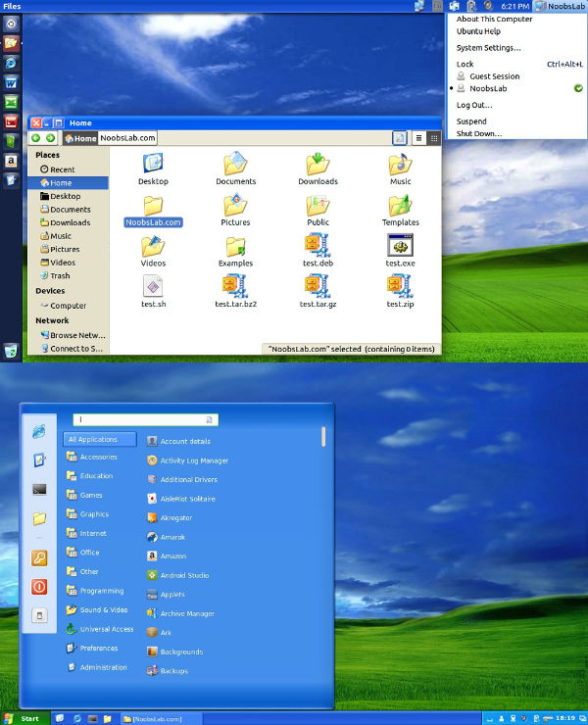Open the Word-style writer icon in the launcher

pyautogui.click(x=11, y=82)
